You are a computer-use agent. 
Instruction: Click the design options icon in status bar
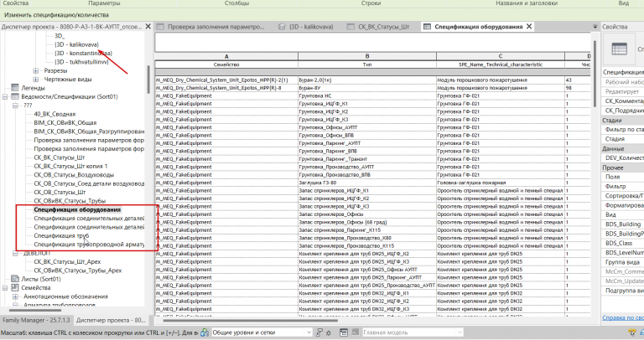click(x=343, y=332)
